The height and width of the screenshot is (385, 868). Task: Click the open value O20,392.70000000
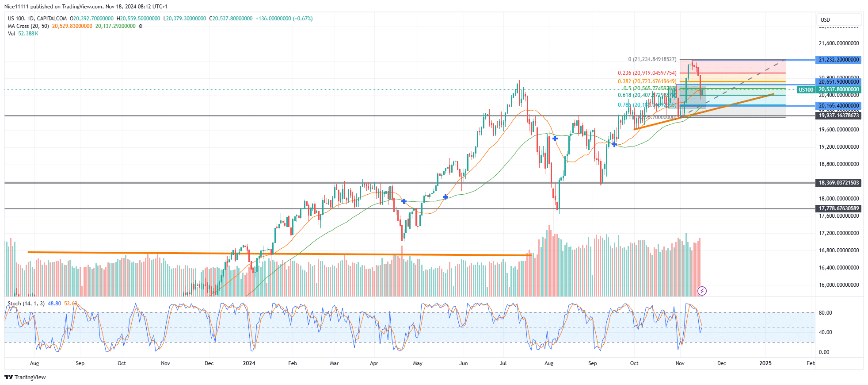[x=91, y=19]
